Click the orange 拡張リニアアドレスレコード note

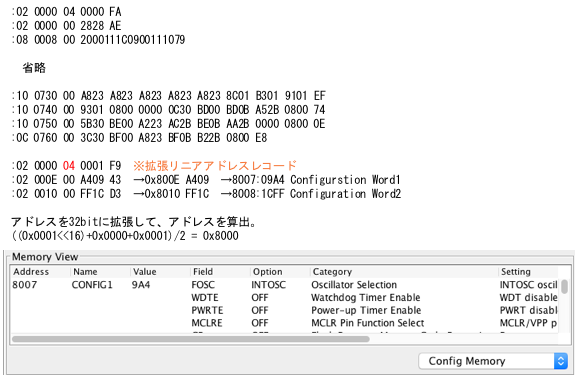coord(215,166)
